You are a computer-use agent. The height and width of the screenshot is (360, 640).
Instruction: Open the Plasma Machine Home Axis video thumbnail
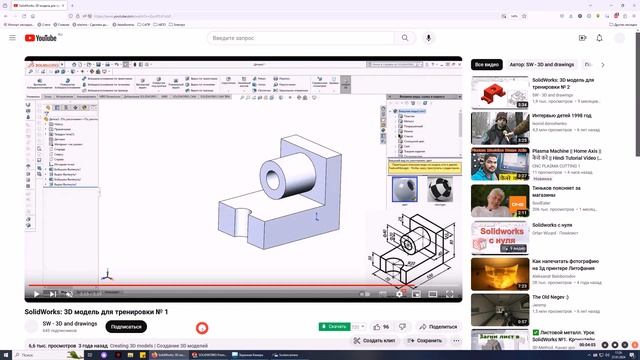500,164
